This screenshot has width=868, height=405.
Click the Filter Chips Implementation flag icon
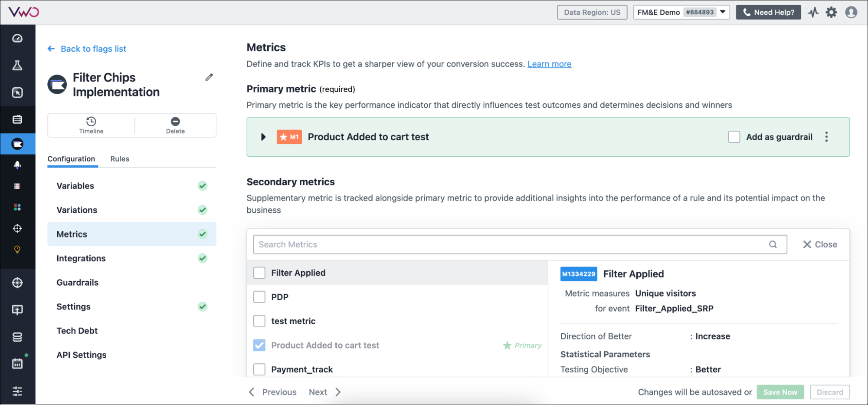point(57,85)
